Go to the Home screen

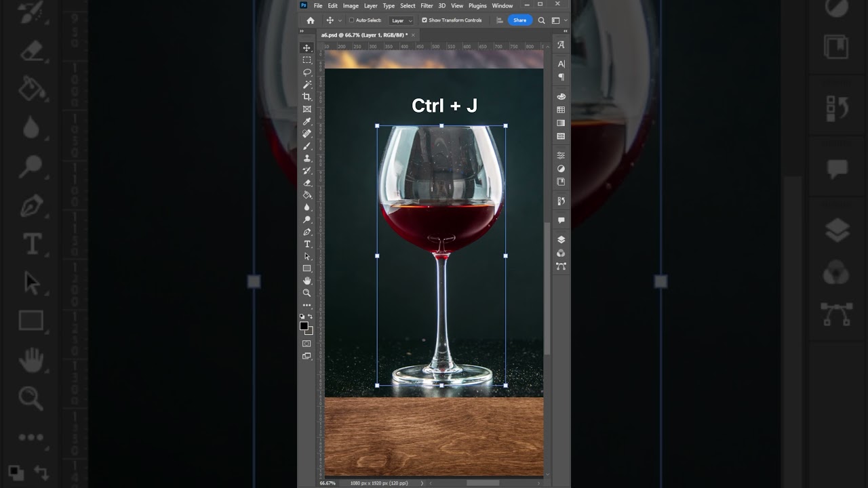pos(311,20)
